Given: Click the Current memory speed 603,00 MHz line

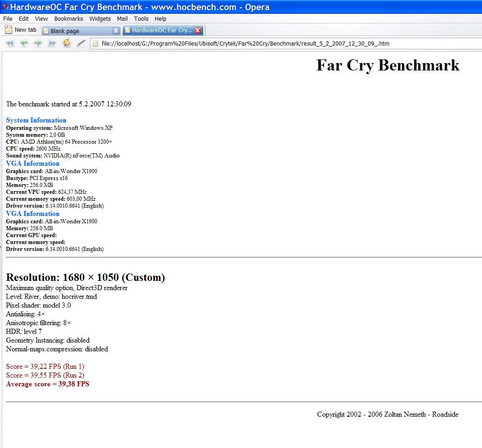Looking at the screenshot, I should 51,198.
